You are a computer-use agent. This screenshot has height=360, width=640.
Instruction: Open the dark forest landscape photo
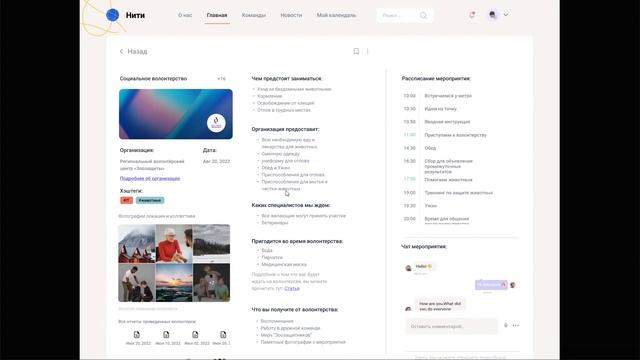point(211,243)
